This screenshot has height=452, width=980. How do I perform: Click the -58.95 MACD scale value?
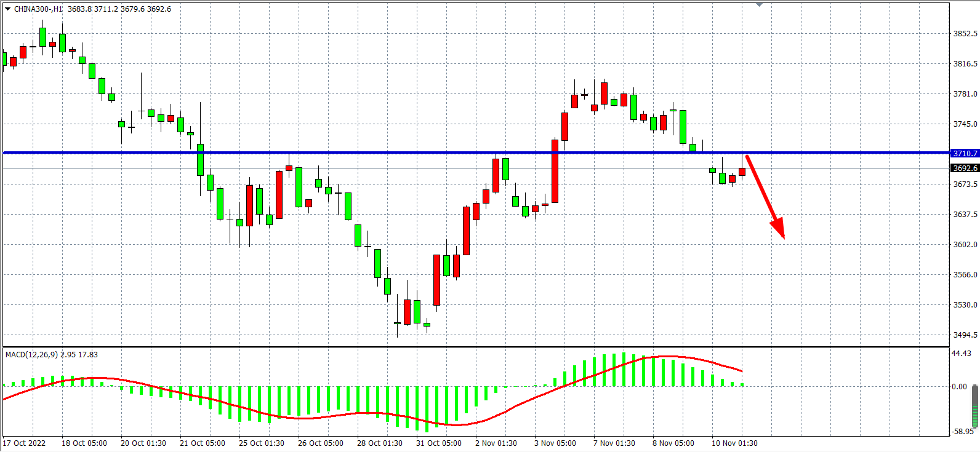point(962,432)
